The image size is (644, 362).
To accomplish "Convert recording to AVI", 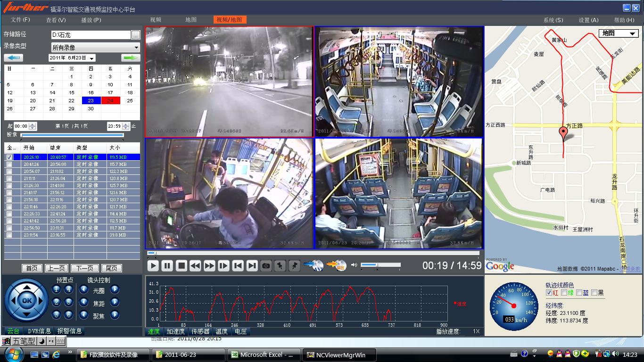I will click(x=314, y=265).
